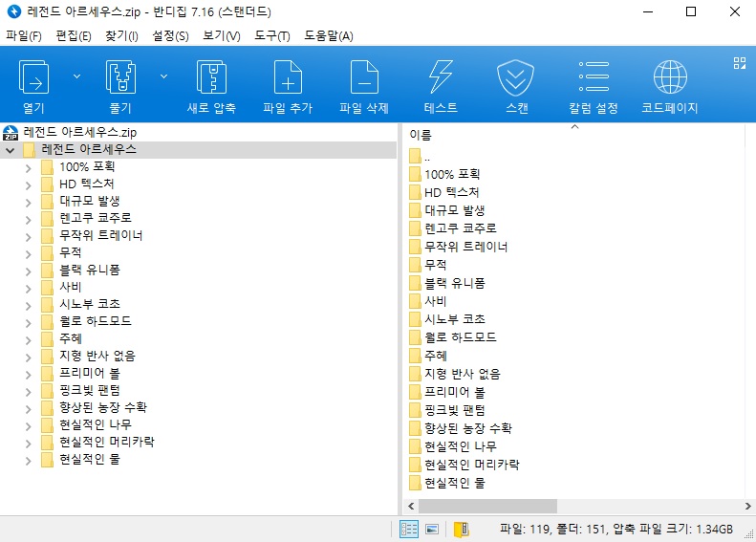Click the 파일 추가 (Add file) icon
The image size is (756, 542).
pyautogui.click(x=288, y=76)
